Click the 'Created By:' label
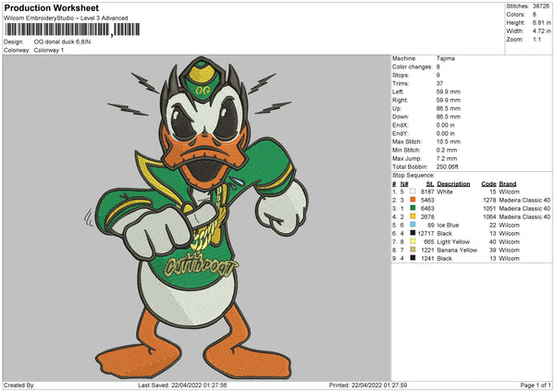The height and width of the screenshot is (392, 555). tap(19, 385)
